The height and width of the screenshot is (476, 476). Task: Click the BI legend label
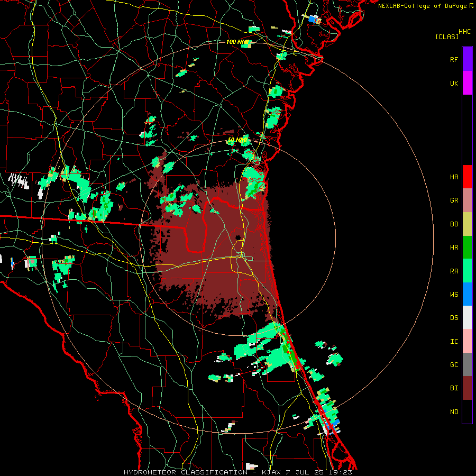tap(454, 388)
